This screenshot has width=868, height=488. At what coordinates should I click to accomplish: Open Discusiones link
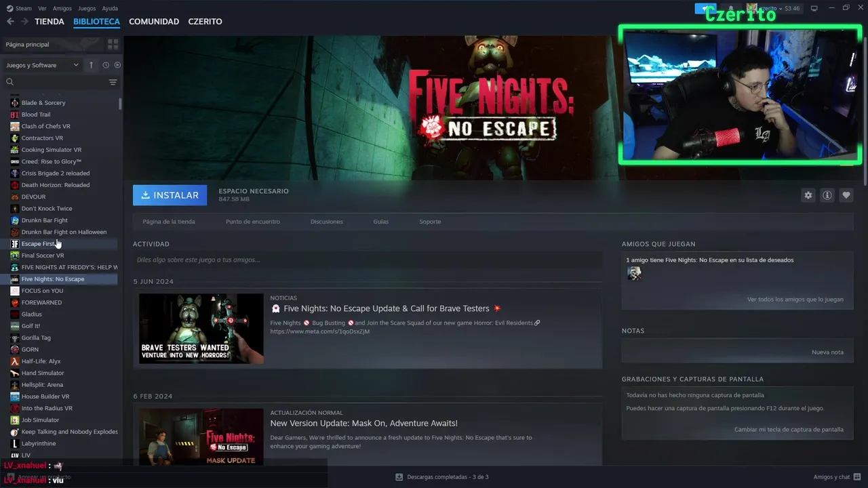[327, 222]
